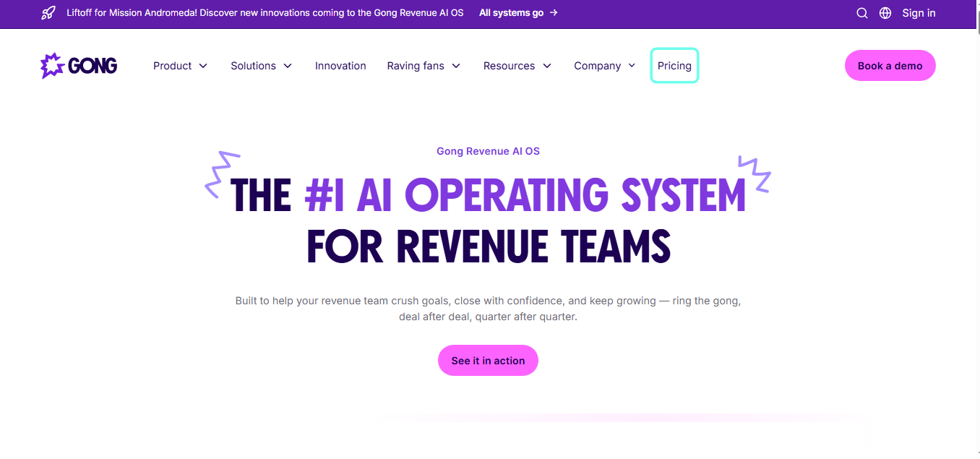Expand the Solutions dropdown menu
The height and width of the screenshot is (459, 980).
click(261, 66)
